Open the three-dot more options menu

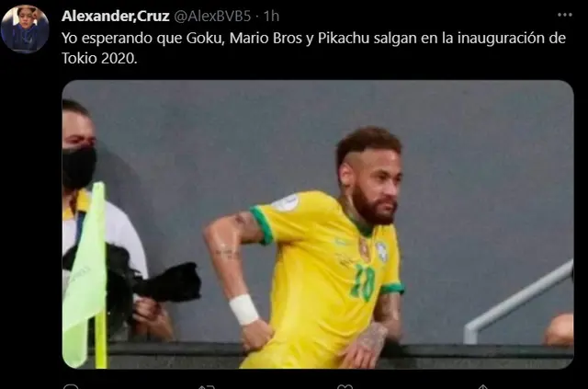(x=564, y=15)
